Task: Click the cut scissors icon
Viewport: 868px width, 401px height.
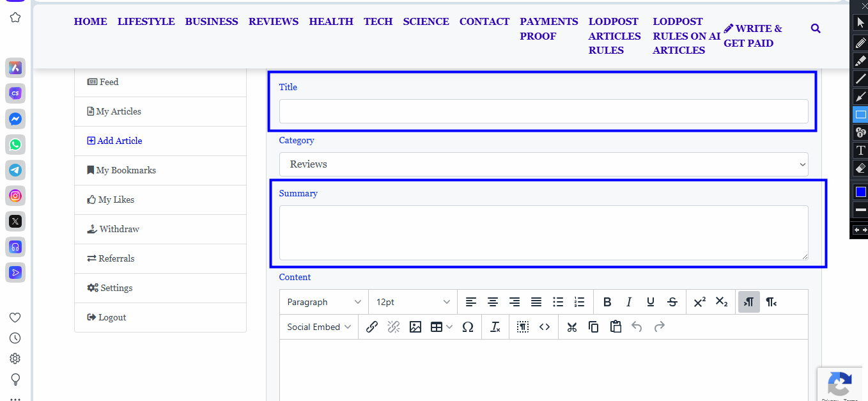Action: tap(572, 327)
